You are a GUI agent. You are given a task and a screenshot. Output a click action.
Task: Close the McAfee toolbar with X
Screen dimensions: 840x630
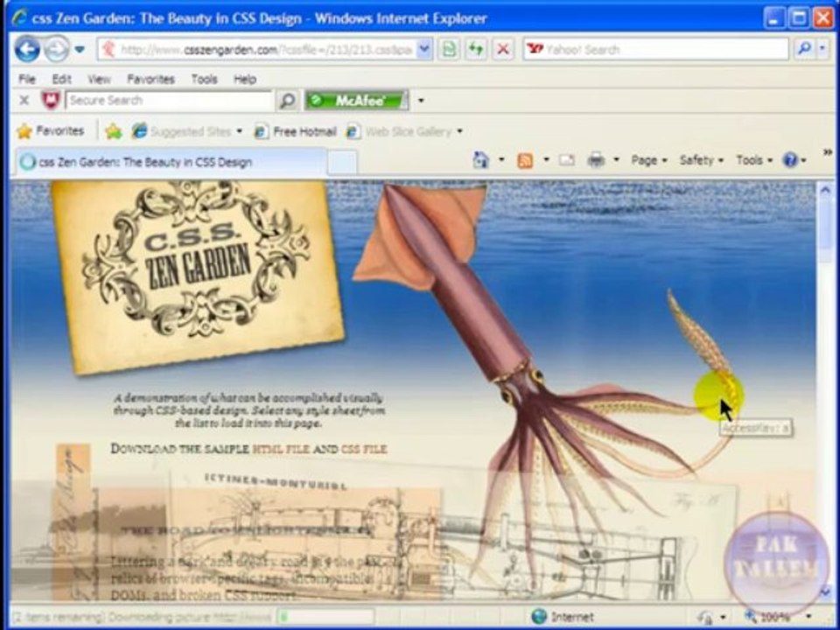tap(24, 100)
